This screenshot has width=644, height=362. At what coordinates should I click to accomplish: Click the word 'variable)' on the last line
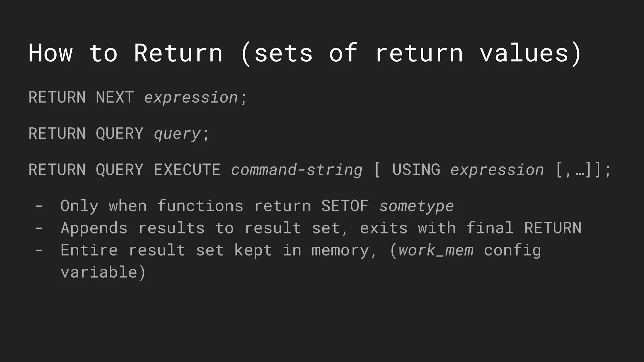pos(103,272)
